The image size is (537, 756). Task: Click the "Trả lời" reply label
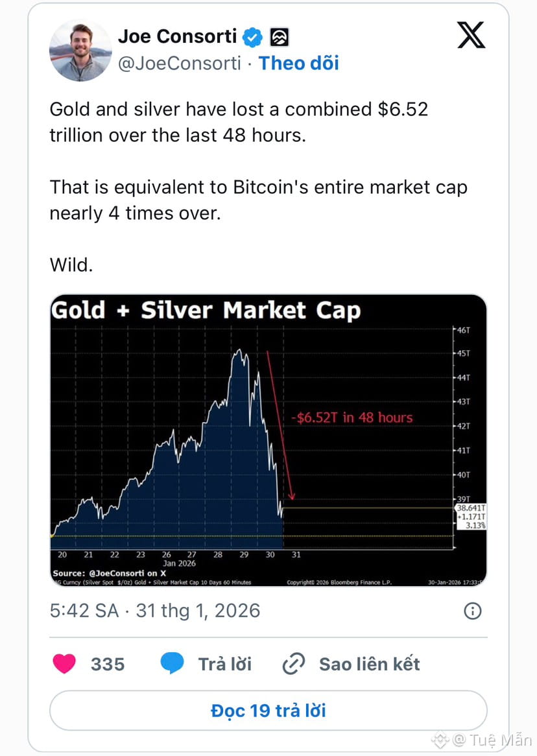click(225, 664)
